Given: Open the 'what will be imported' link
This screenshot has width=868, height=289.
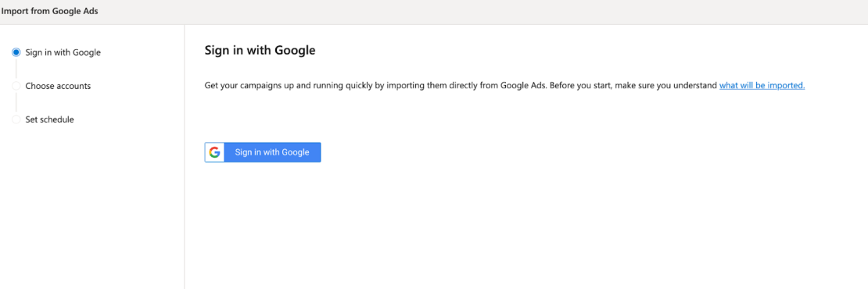Looking at the screenshot, I should pos(762,86).
